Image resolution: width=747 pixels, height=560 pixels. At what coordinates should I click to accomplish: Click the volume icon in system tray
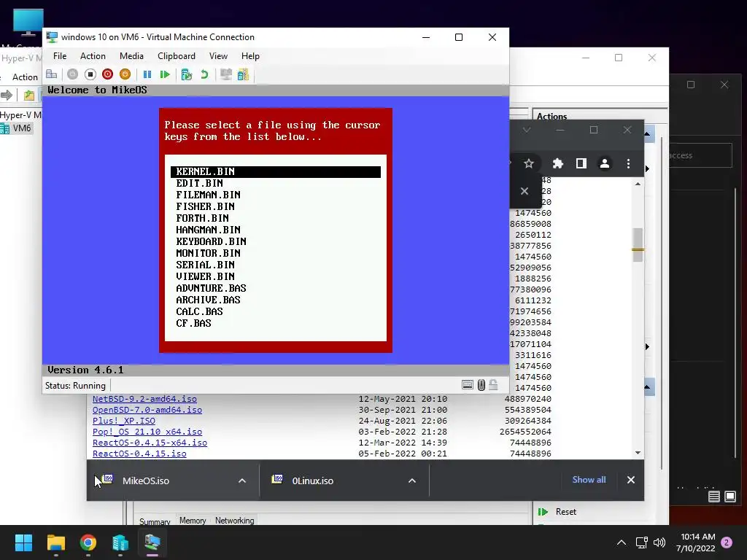[x=659, y=542]
